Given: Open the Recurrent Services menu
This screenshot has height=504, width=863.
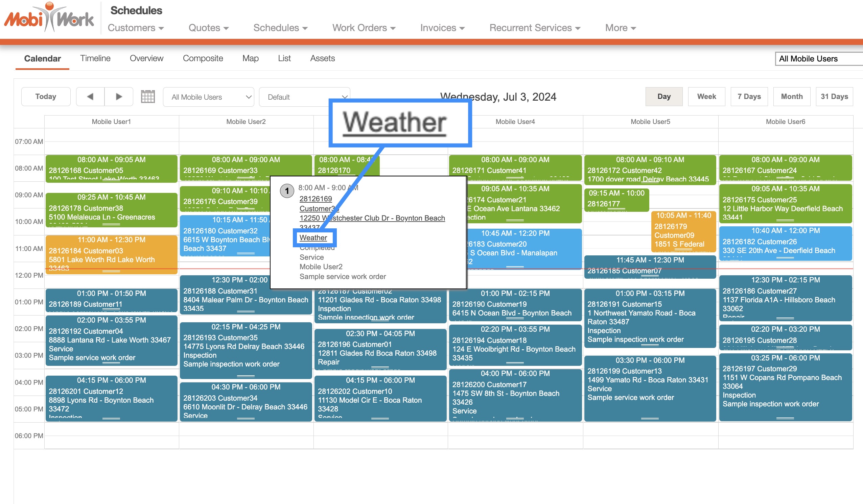Looking at the screenshot, I should point(534,28).
